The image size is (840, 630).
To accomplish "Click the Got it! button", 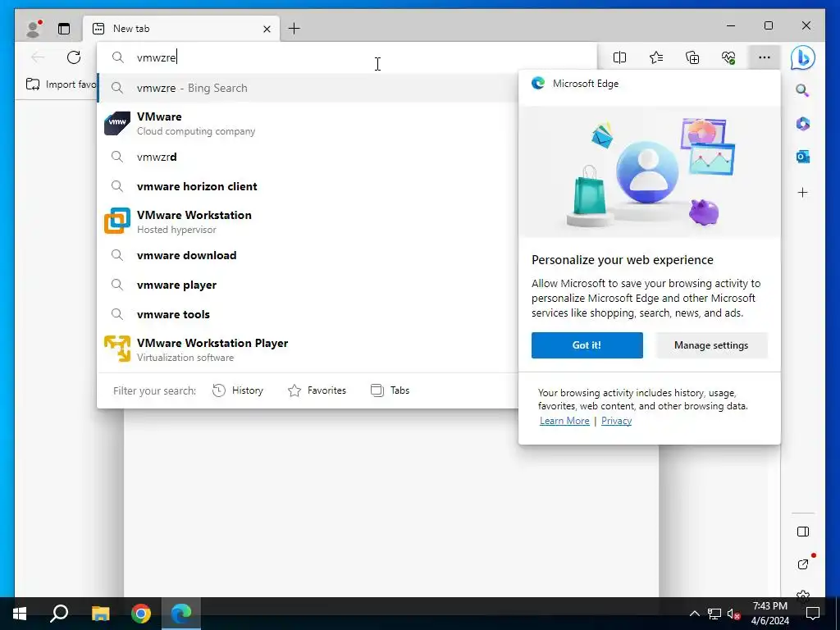I will 587,345.
